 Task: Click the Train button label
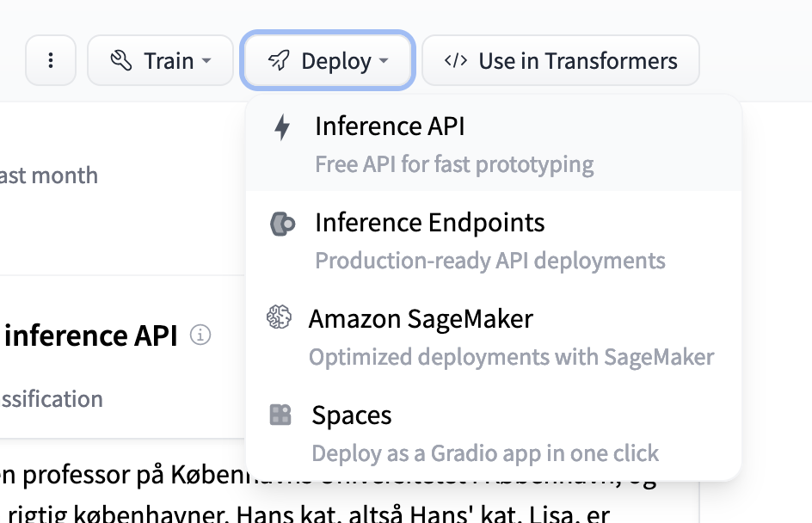click(x=169, y=61)
